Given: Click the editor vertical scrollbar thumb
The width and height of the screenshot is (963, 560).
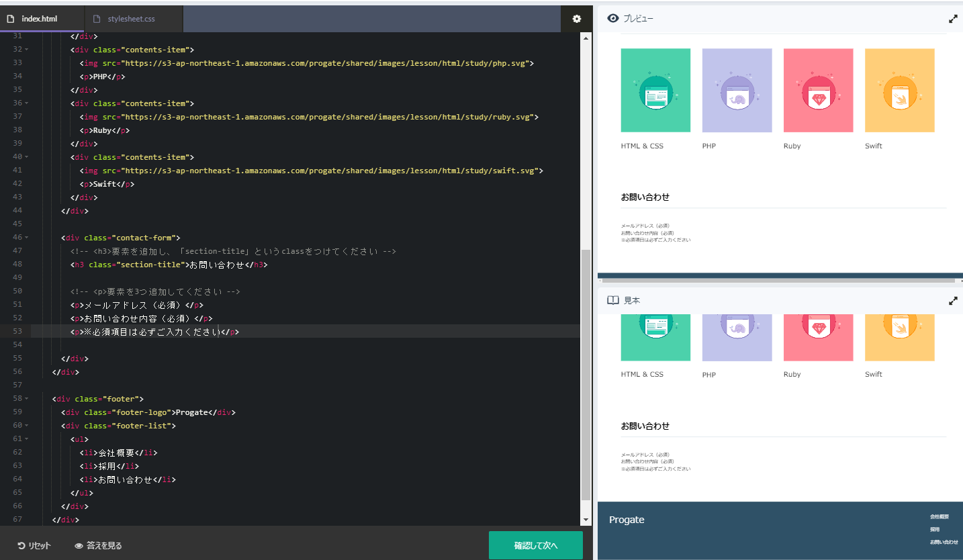Looking at the screenshot, I should tap(586, 374).
